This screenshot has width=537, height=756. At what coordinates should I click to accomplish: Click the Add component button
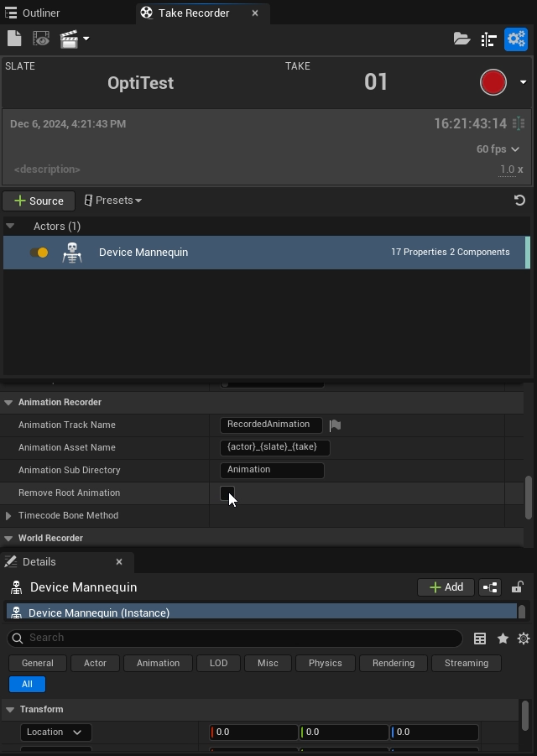point(446,587)
